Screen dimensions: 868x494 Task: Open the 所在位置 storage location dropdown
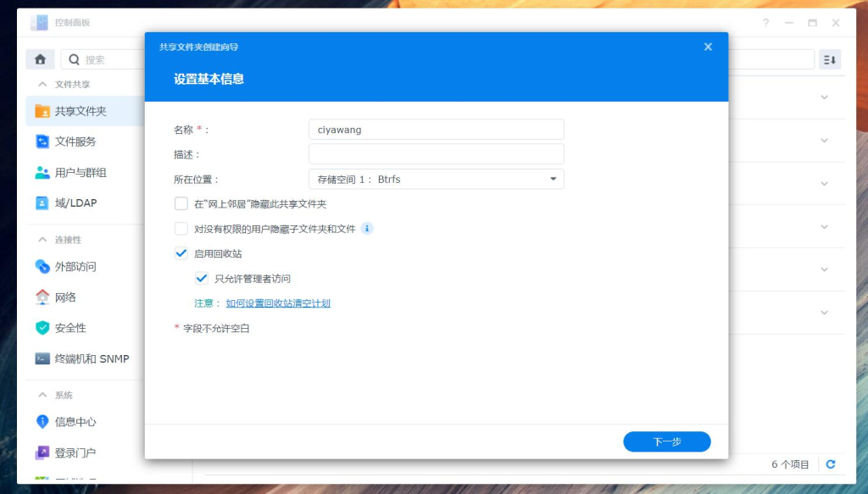point(552,179)
